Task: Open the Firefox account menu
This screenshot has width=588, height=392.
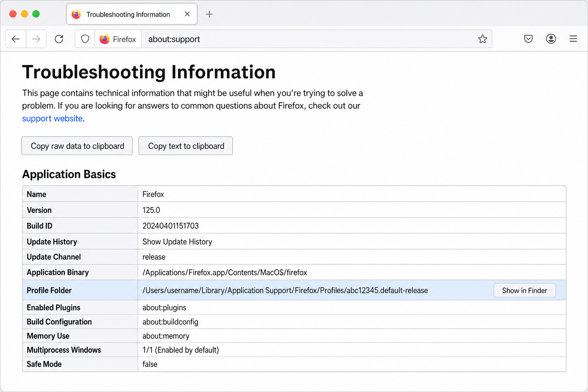Action: click(551, 39)
